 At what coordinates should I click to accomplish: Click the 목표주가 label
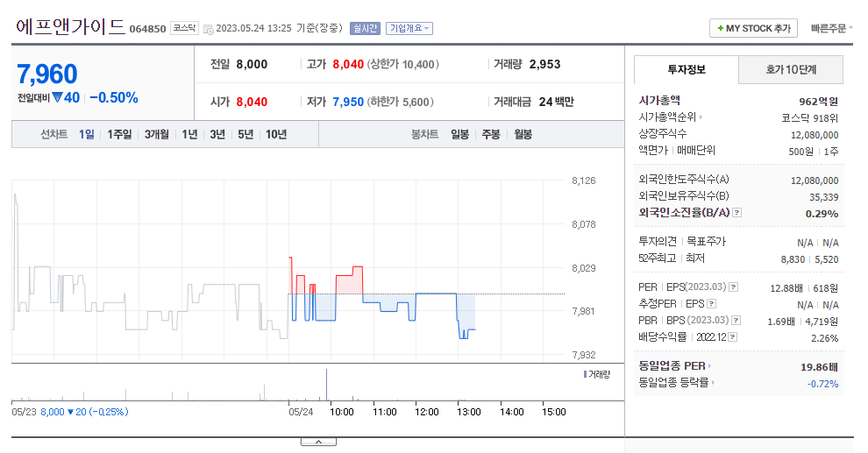pos(707,242)
